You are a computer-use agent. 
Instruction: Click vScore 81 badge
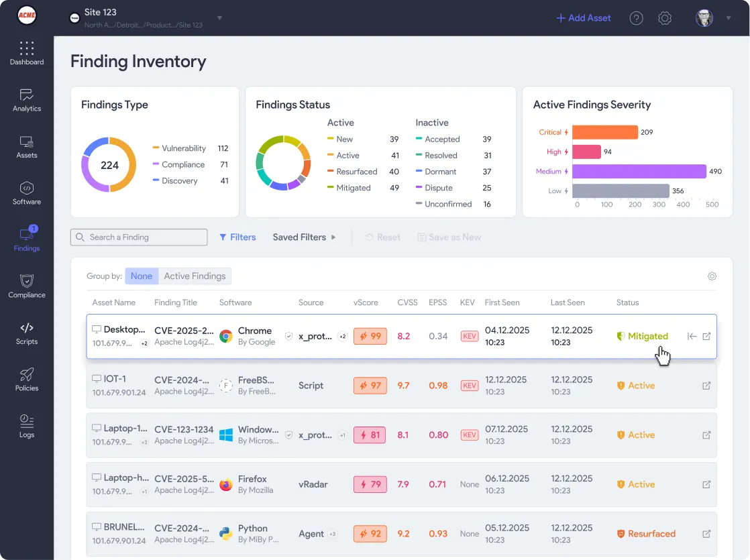click(x=369, y=435)
